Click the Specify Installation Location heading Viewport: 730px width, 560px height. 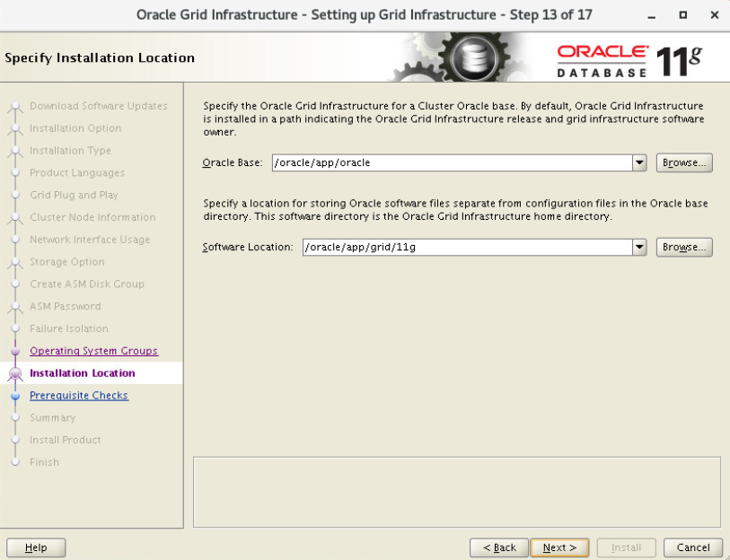point(100,57)
